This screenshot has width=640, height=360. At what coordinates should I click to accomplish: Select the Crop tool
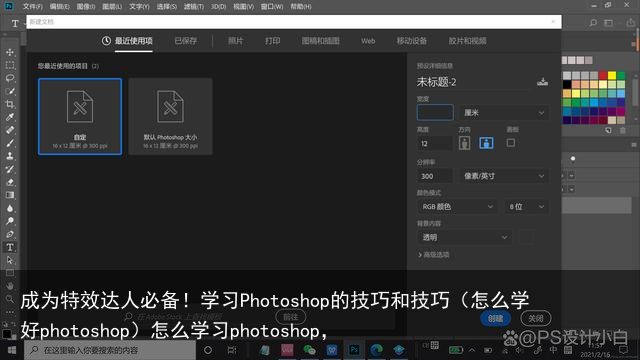point(10,104)
